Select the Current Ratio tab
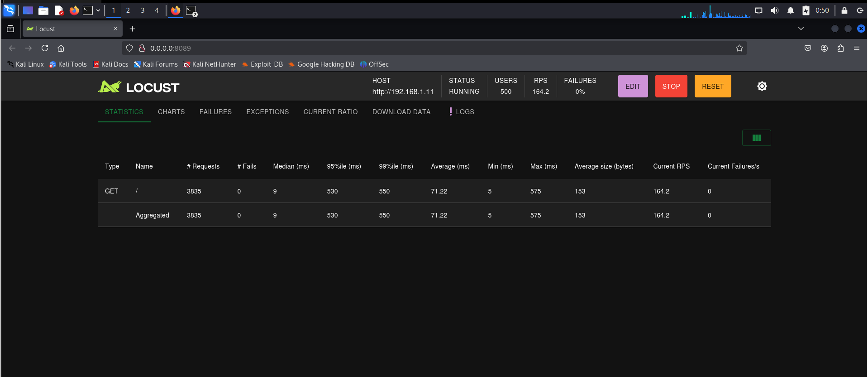The height and width of the screenshot is (377, 868). point(330,112)
